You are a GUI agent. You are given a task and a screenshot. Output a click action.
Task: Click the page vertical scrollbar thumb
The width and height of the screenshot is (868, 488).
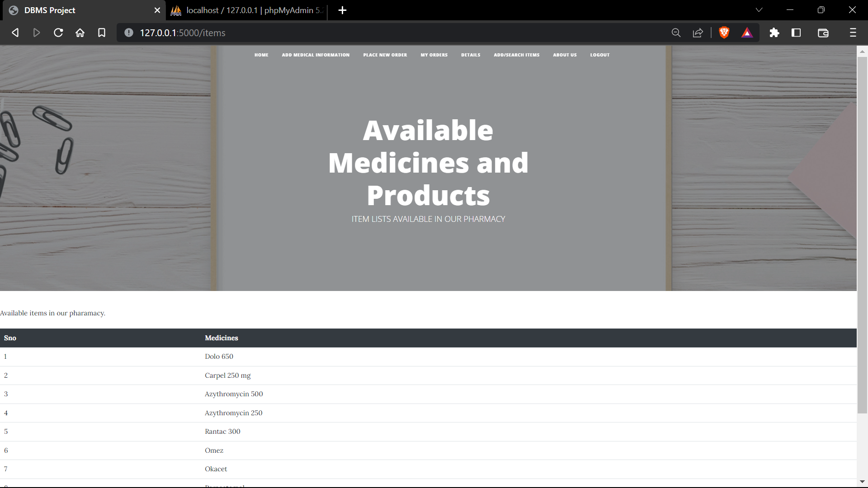tap(862, 235)
